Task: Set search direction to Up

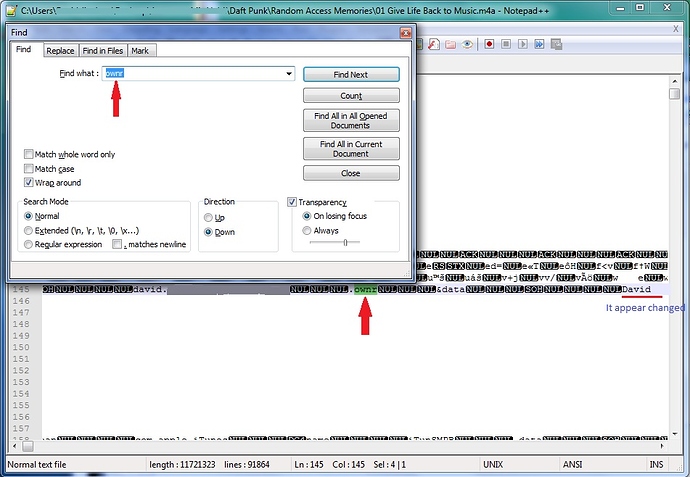Action: point(208,217)
